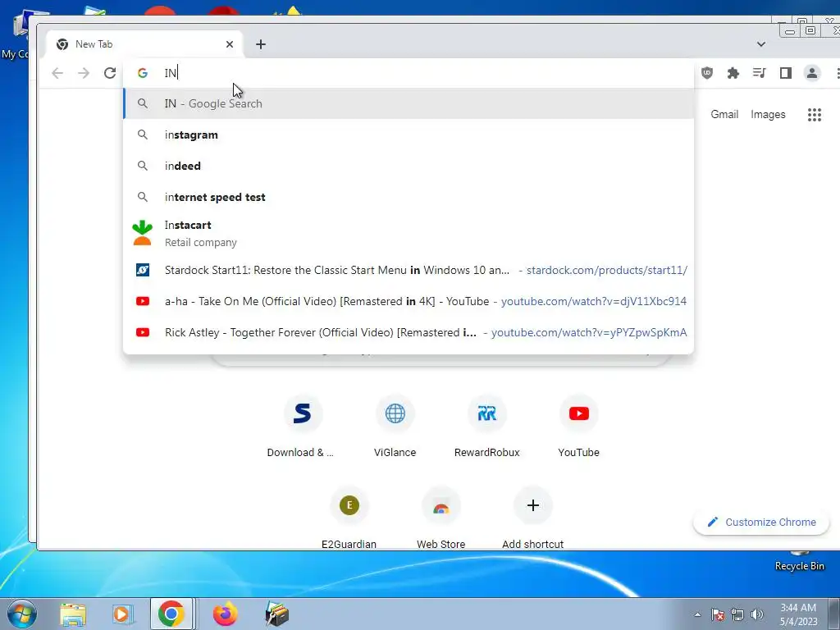Click the magnifier icon beside indeed
The image size is (840, 630).
[x=143, y=166]
